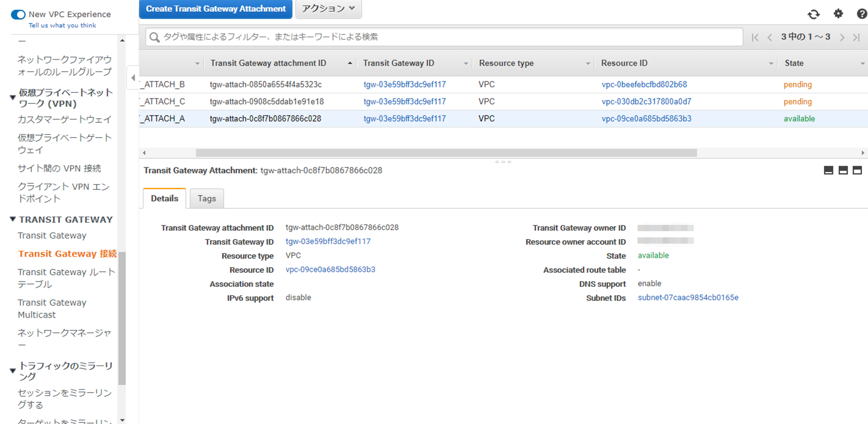Open セッションをミラーリングする in sidebar
Screen dimensions: 868x424
pyautogui.click(x=64, y=399)
